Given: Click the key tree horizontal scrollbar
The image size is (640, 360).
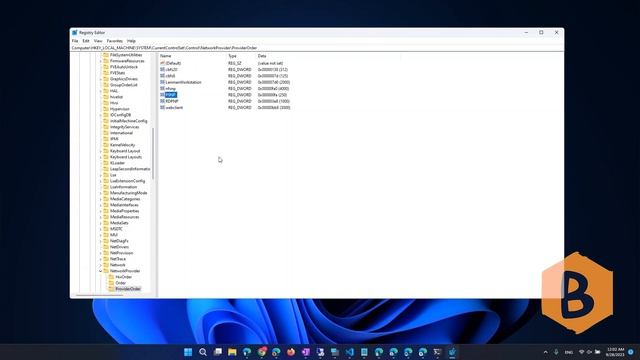Looking at the screenshot, I should pyautogui.click(x=99, y=295).
